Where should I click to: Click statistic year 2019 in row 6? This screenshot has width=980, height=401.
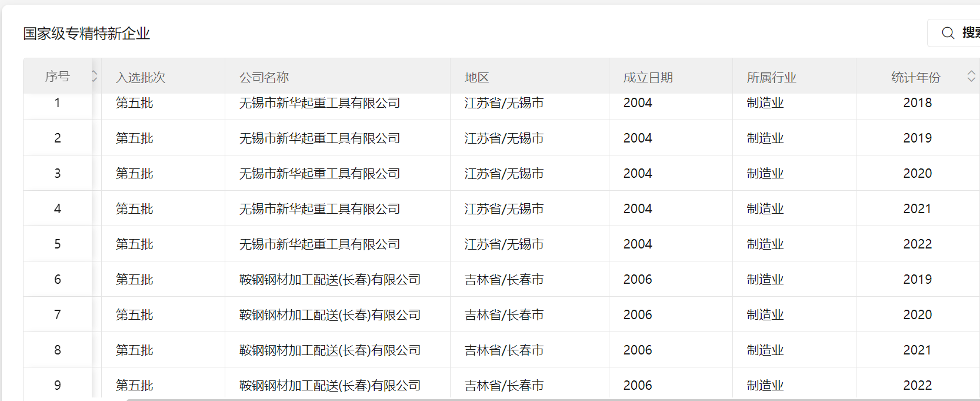pos(918,279)
